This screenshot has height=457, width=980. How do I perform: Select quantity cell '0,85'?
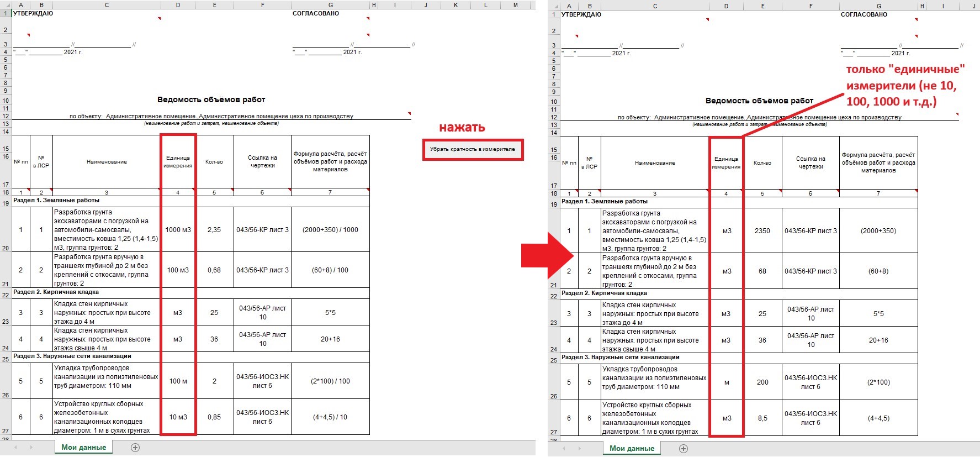[214, 417]
